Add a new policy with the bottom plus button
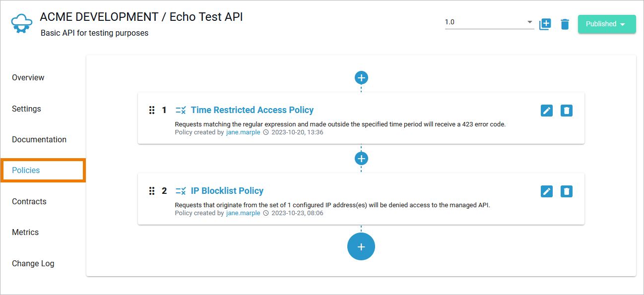 tap(361, 246)
